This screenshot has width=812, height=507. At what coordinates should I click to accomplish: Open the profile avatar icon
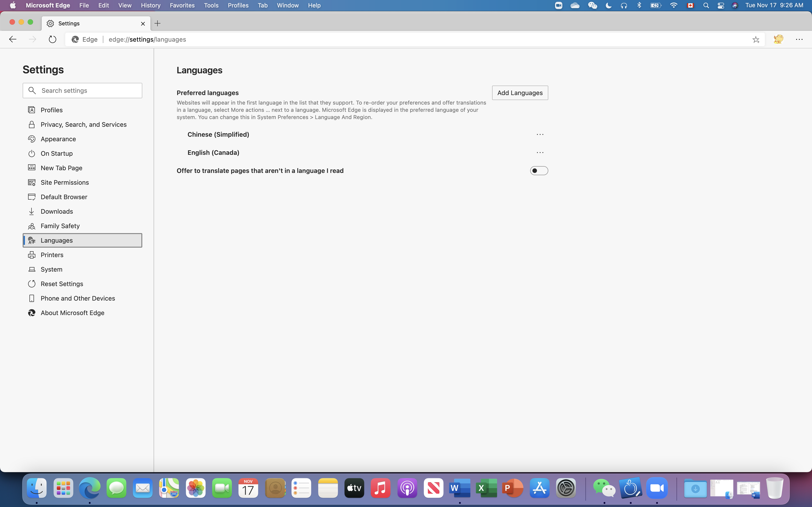point(778,40)
